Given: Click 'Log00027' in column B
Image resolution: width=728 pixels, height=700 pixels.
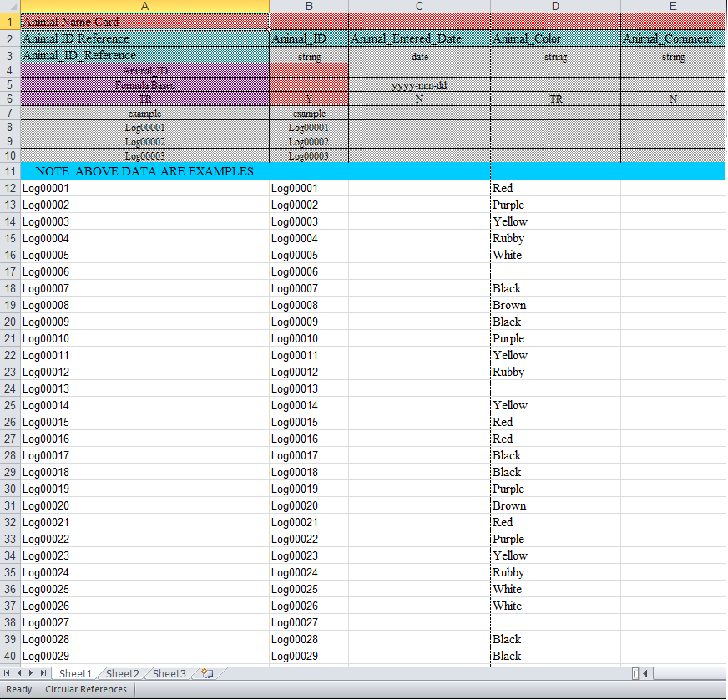Looking at the screenshot, I should point(309,622).
